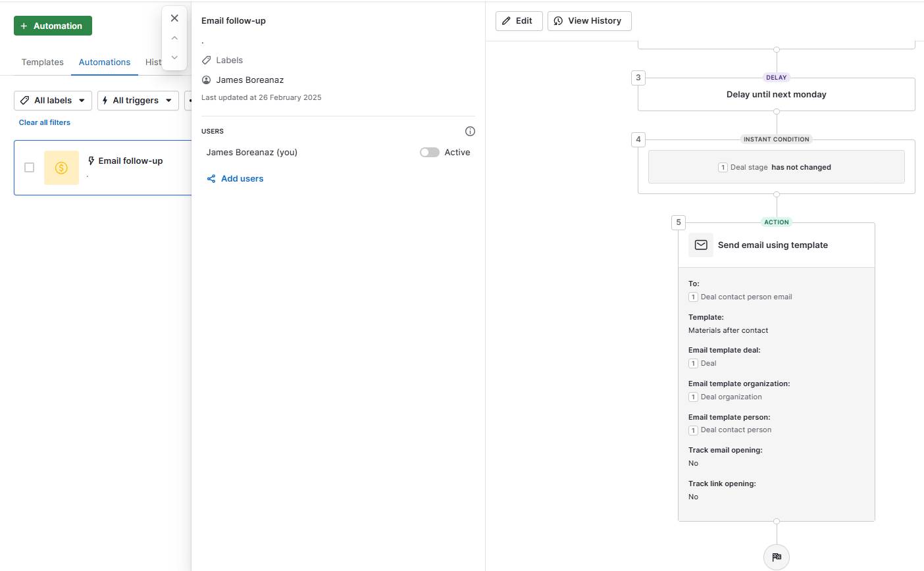924x571 pixels.
Task: Click the close X on detail panel
Action: (174, 18)
